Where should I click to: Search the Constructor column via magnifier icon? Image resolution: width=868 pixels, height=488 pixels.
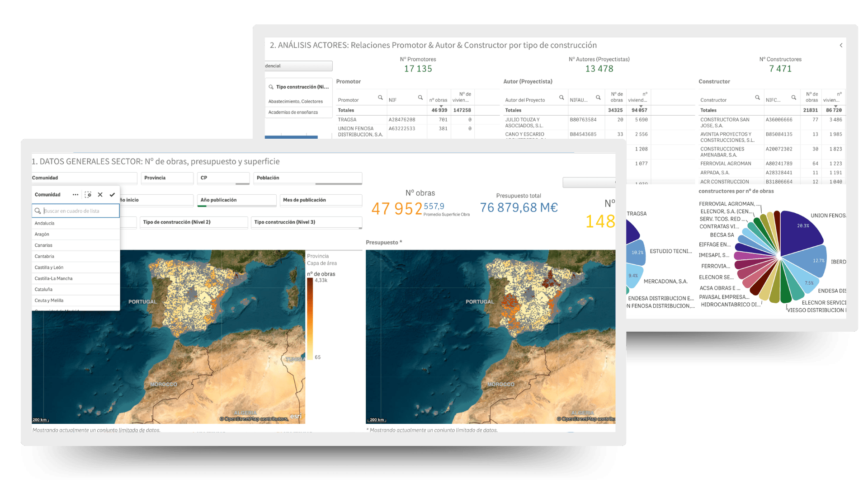point(757,98)
